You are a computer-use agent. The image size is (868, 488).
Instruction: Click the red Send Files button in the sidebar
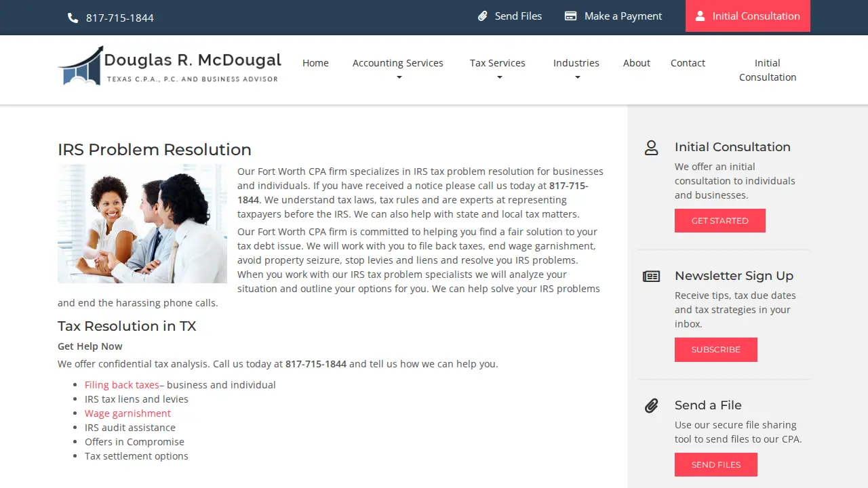pyautogui.click(x=716, y=465)
